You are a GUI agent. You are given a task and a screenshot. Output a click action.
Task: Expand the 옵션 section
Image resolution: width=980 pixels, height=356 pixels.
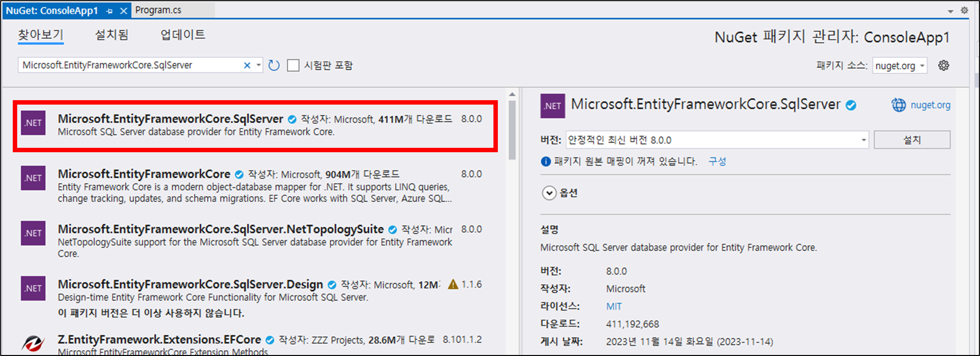point(549,193)
